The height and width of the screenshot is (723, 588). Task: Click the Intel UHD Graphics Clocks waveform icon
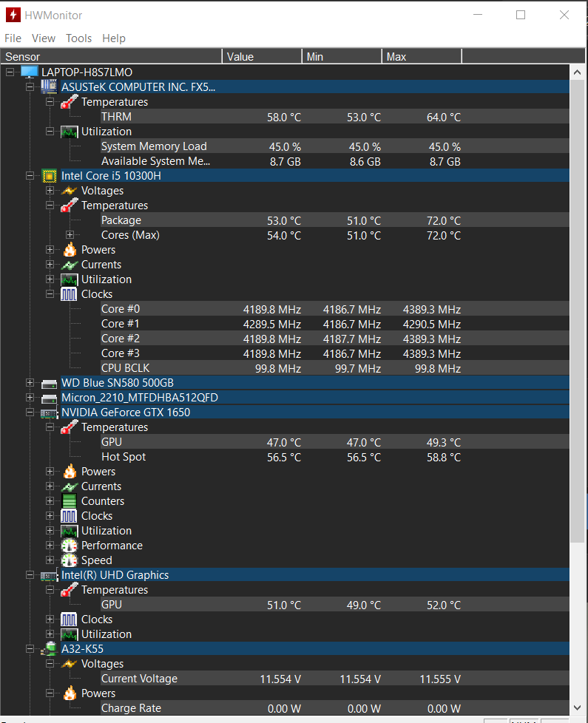point(70,620)
